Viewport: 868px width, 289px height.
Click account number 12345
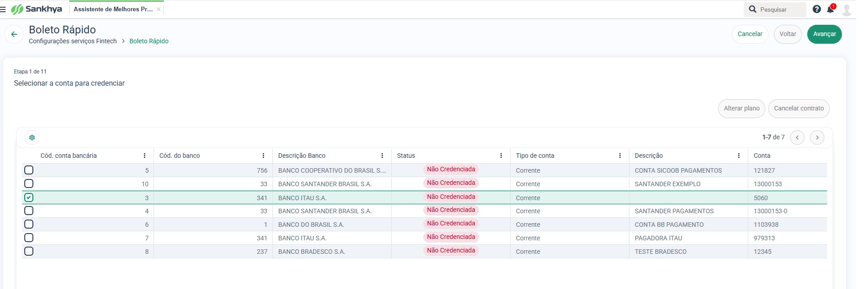pyautogui.click(x=762, y=252)
